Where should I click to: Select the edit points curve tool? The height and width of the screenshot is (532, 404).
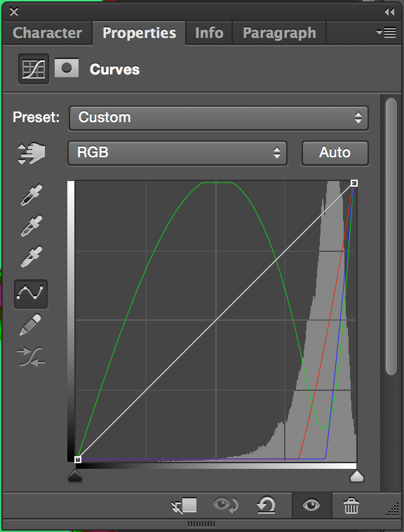(x=30, y=294)
